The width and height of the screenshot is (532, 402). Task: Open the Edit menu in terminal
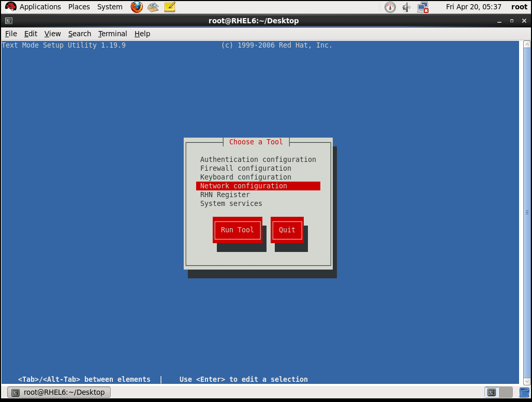click(x=31, y=34)
